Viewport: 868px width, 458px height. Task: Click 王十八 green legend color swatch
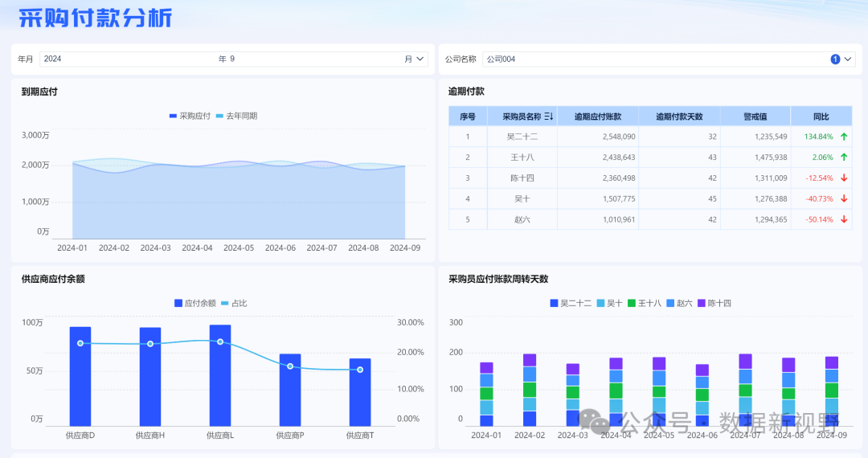pos(631,304)
